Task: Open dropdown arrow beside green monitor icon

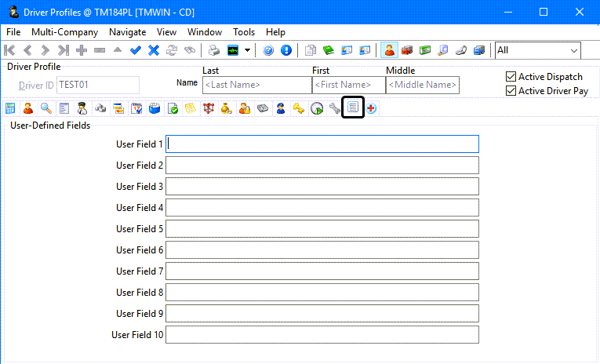Action: [x=248, y=50]
